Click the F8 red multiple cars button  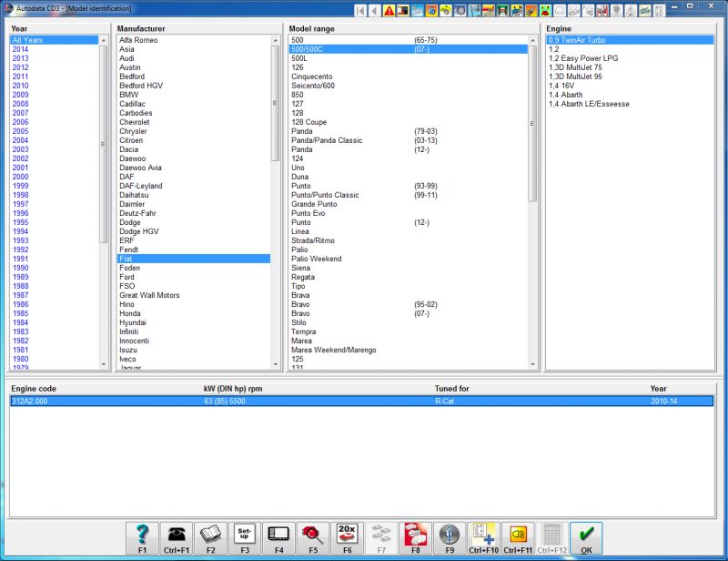(x=416, y=538)
